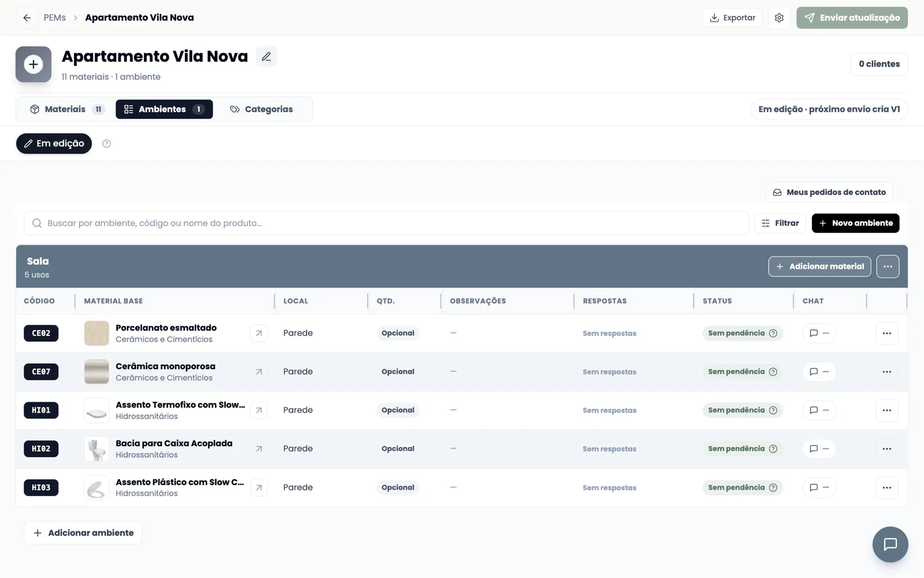The width and height of the screenshot is (924, 578).
Task: Switch to the Categorias tab
Action: coord(262,109)
